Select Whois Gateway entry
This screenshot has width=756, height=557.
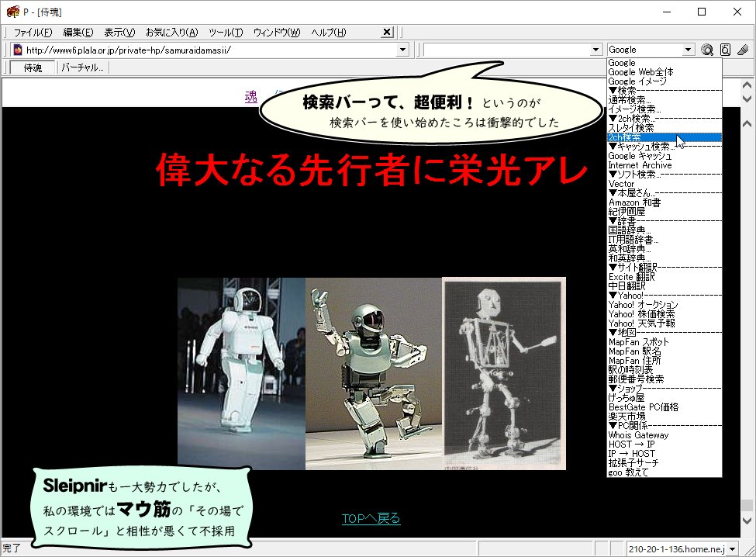[665, 435]
